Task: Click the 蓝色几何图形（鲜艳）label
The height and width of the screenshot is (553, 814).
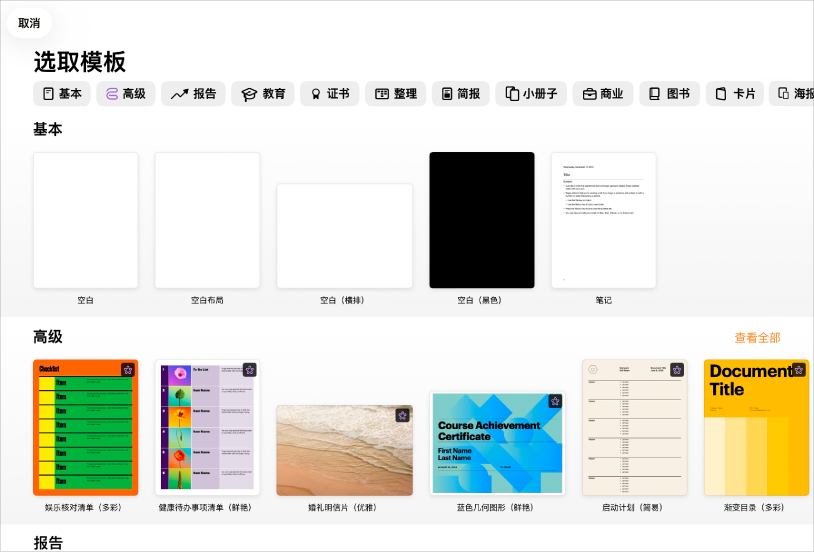Action: click(x=495, y=507)
